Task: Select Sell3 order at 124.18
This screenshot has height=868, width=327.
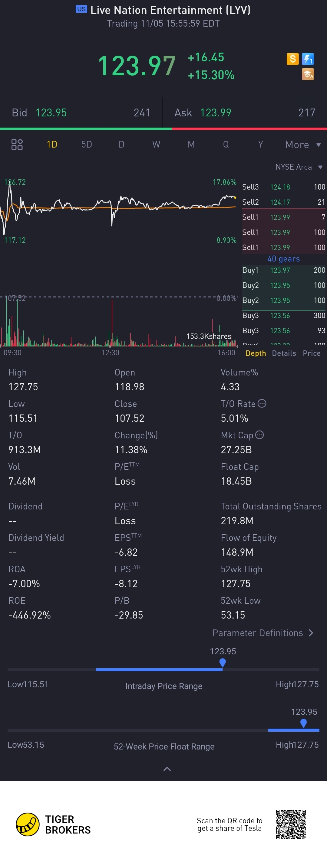Action: (284, 187)
